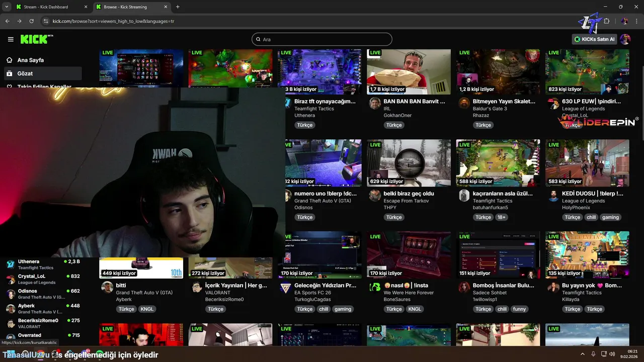Image resolution: width=644 pixels, height=362 pixels.
Task: Click HolyPhoenix channel avatar
Action: pos(553,196)
